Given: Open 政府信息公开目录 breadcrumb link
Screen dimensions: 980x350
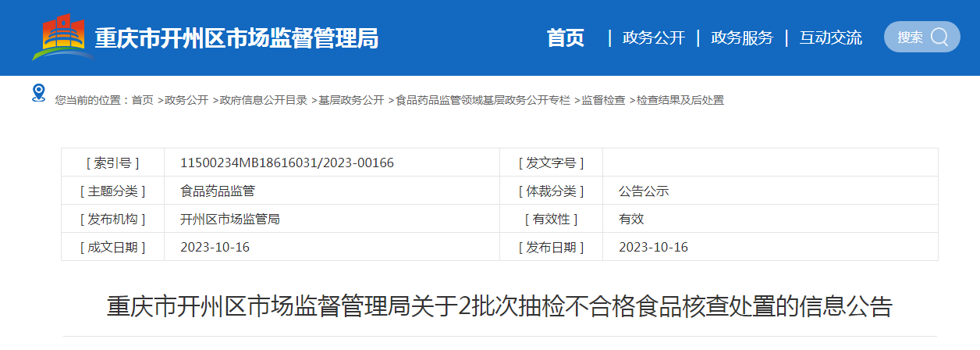Looking at the screenshot, I should (264, 100).
